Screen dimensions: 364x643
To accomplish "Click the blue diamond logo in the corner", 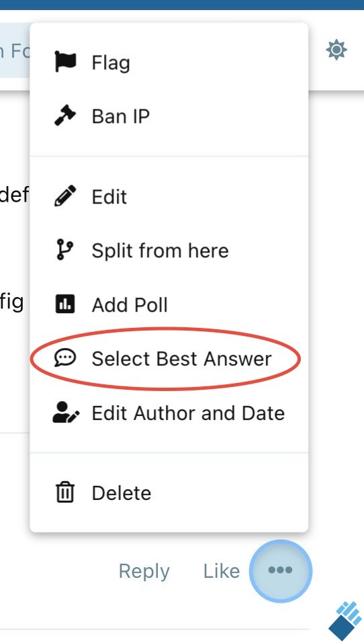I will coord(346,621).
